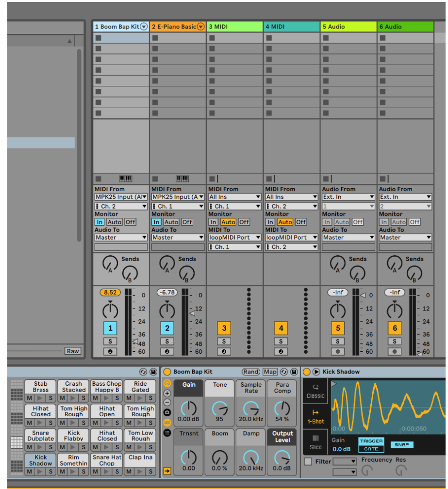448x489 pixels.
Task: Preview Kick Shadow sample playback
Action: point(316,372)
